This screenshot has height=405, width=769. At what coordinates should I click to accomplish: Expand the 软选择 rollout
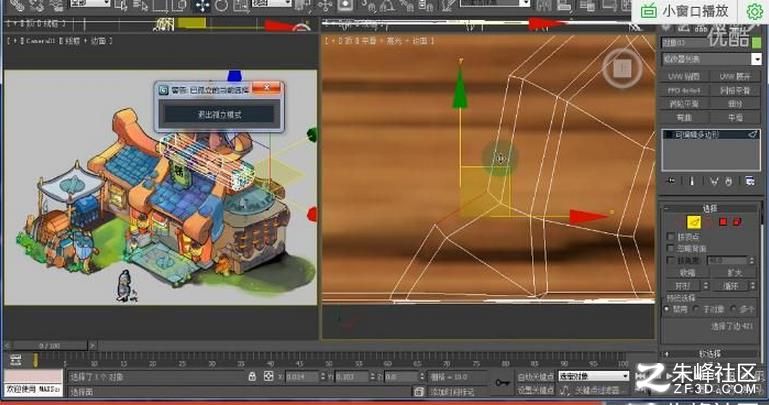tap(710, 353)
